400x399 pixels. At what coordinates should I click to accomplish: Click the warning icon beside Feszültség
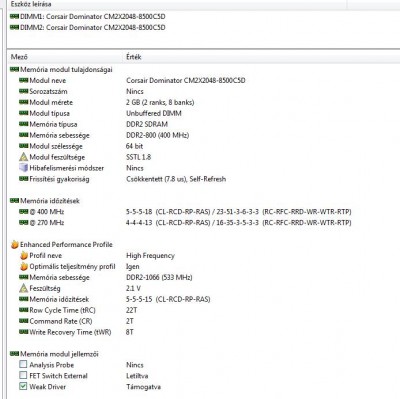24,288
